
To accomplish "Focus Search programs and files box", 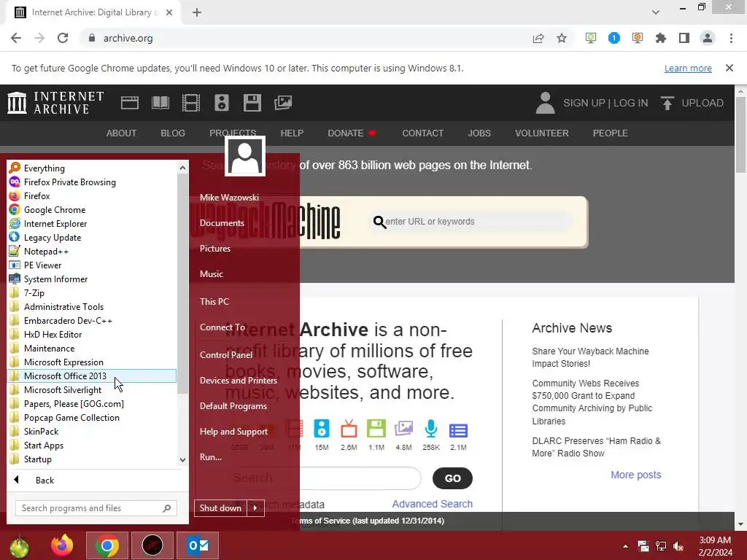I will (96, 508).
